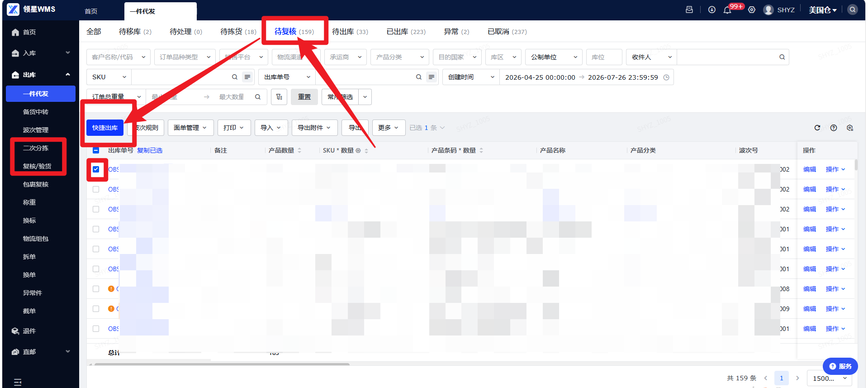Click the vertical table scrollbar
Screen dimensions: 868x388
(856, 165)
